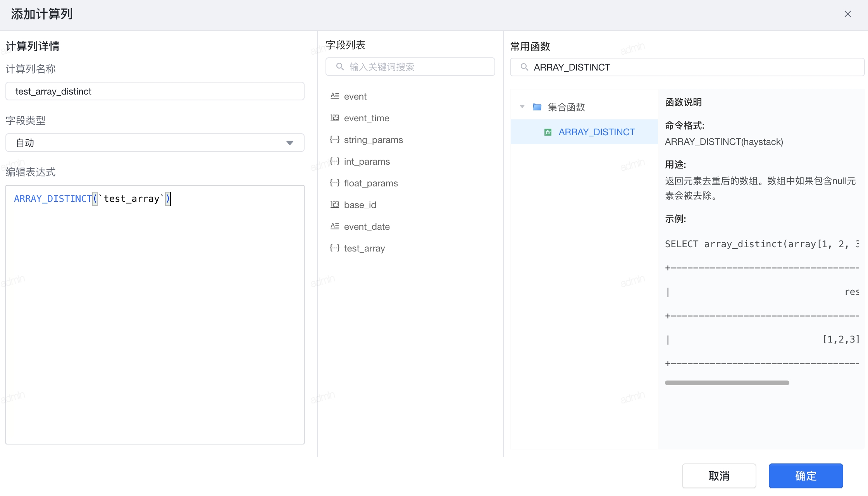Click the number type icon next to event_time
Viewport: 868px width, 496px height.
(x=335, y=117)
